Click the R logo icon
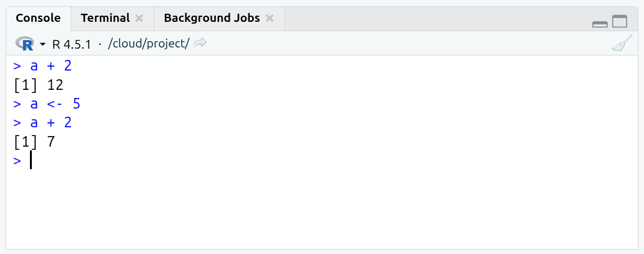This screenshot has height=254, width=644. (27, 44)
